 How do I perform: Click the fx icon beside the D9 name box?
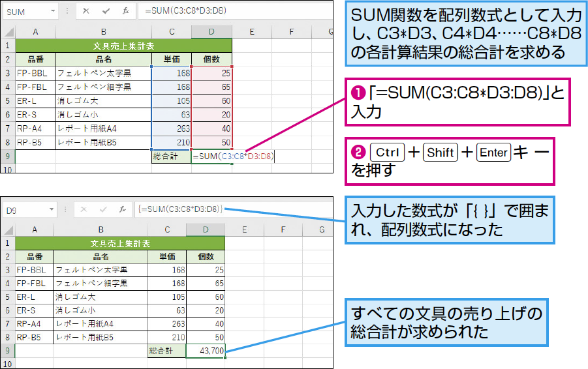click(121, 209)
